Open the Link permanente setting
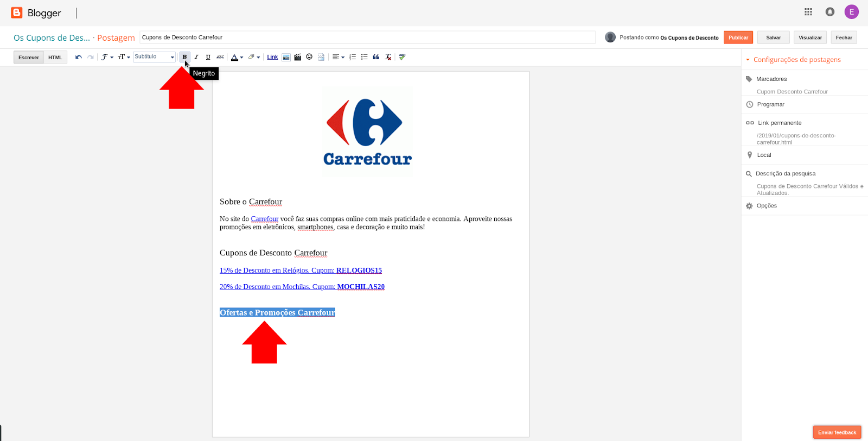Screen dimensions: 868x441 click(780, 123)
